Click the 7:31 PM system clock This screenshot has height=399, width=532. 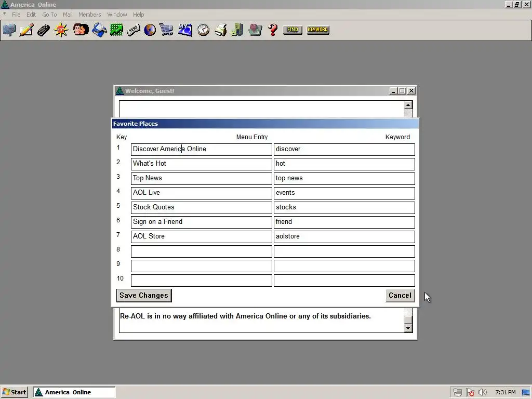click(x=505, y=392)
